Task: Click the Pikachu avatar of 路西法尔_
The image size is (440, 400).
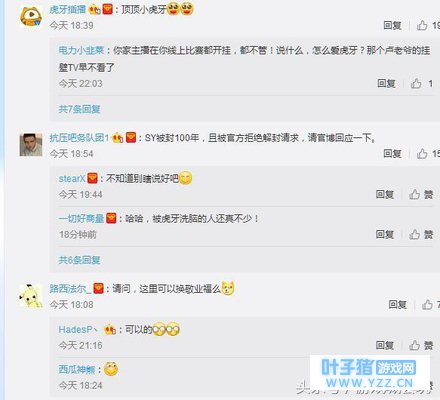Action: pyautogui.click(x=31, y=296)
